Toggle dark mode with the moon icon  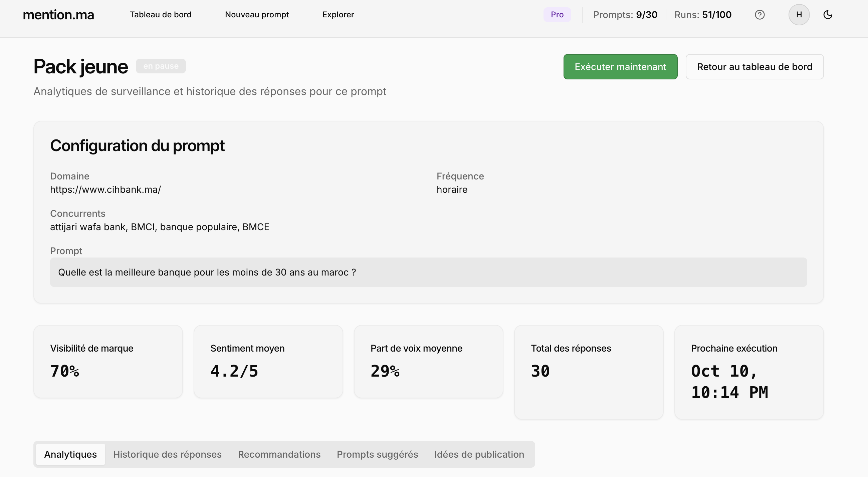[828, 15]
